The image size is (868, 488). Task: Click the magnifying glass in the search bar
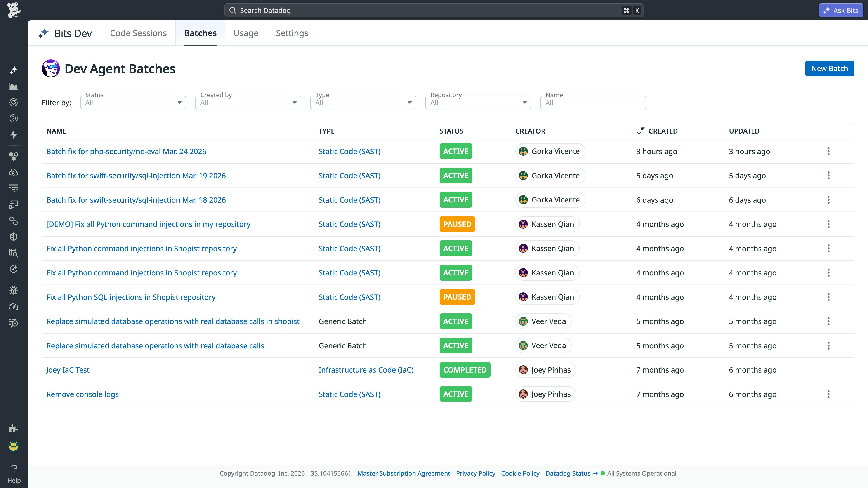pyautogui.click(x=233, y=10)
